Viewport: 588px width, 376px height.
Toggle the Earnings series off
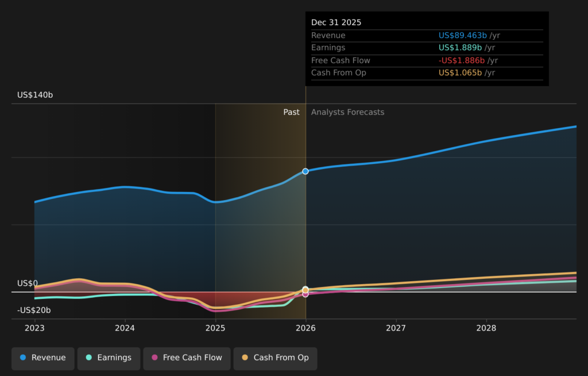click(109, 358)
